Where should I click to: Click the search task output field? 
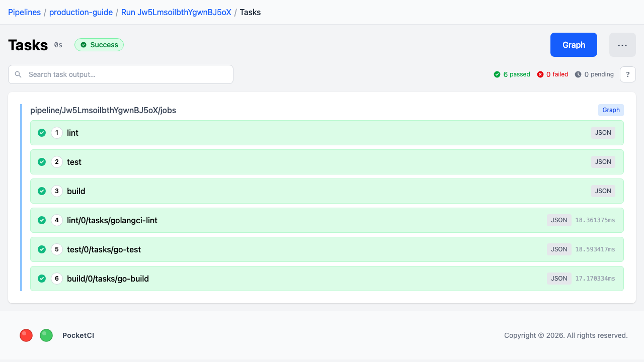pyautogui.click(x=121, y=74)
